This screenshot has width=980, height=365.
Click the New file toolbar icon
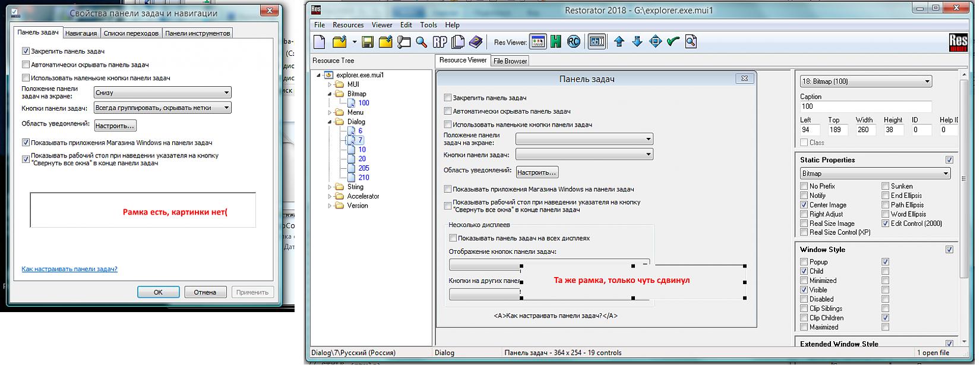click(x=320, y=42)
